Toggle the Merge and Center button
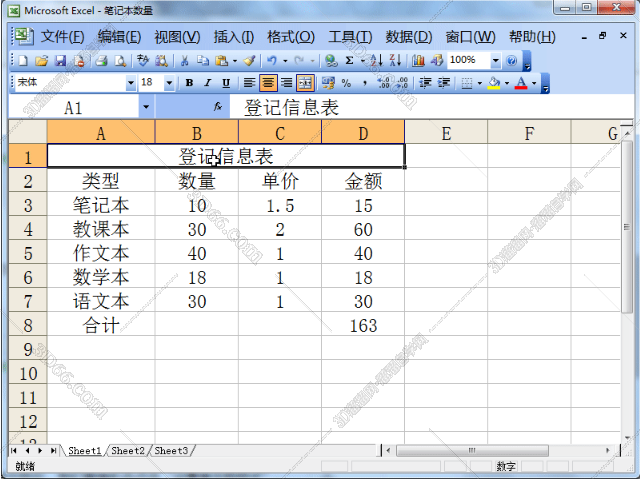The height and width of the screenshot is (479, 640). click(304, 83)
